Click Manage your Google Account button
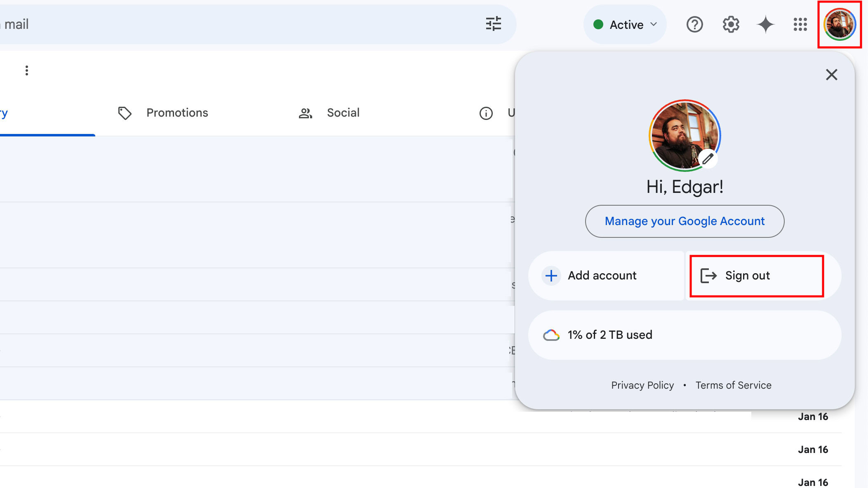 [685, 221]
